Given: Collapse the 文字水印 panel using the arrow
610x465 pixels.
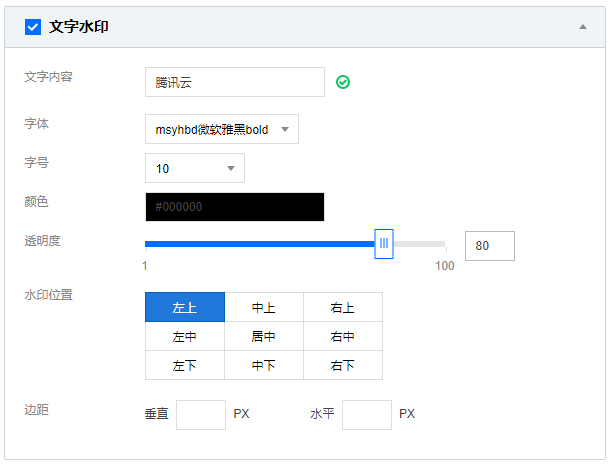Looking at the screenshot, I should [x=582, y=27].
